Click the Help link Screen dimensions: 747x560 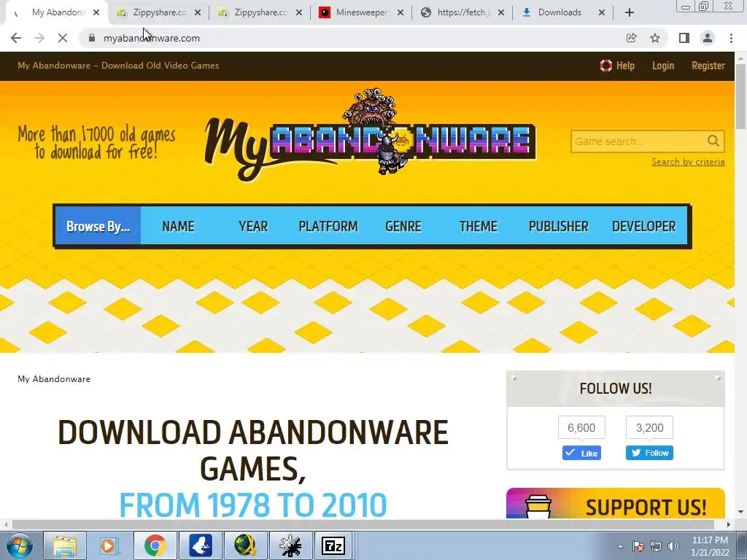[625, 66]
